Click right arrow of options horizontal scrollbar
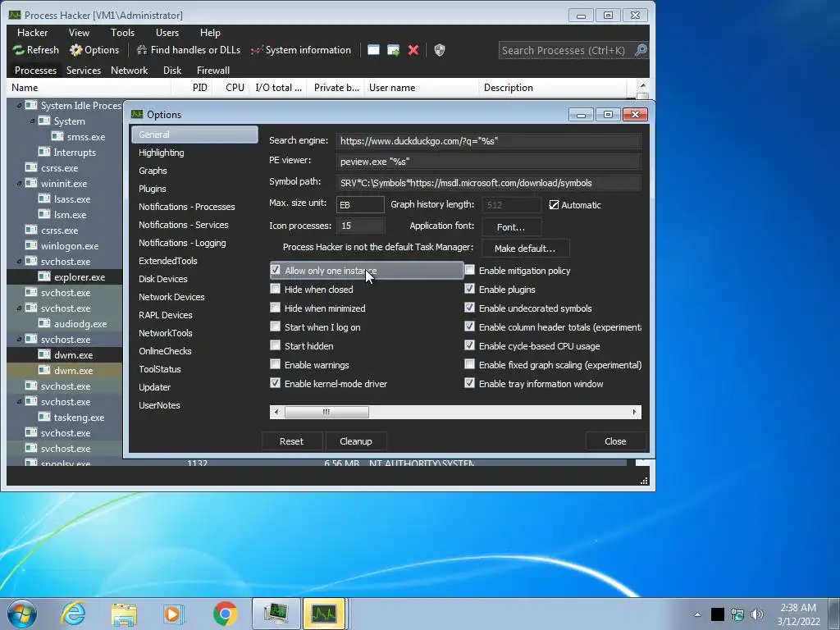Screen dimensions: 840x630 tap(634, 412)
